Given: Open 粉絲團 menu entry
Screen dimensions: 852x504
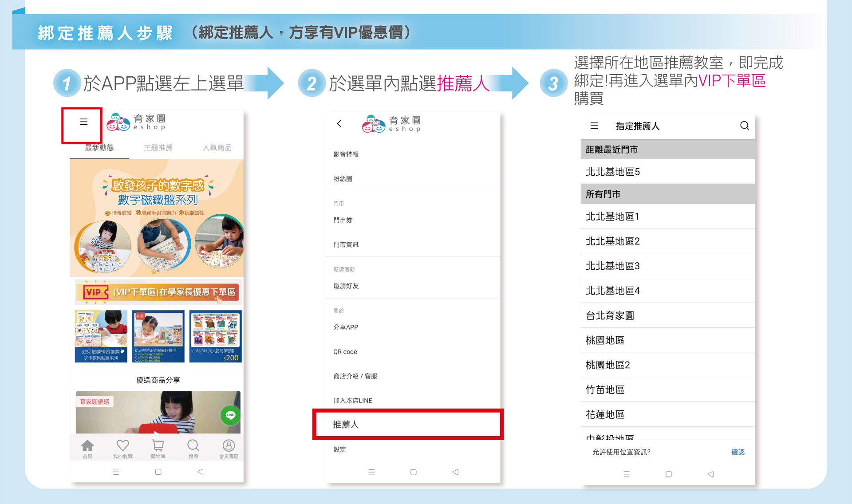Looking at the screenshot, I should click(413, 179).
